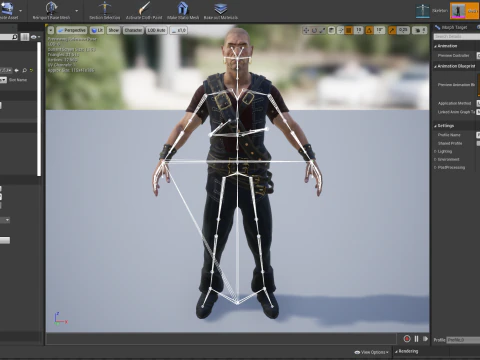This screenshot has width=480, height=360.
Task: Toggle the rotation snapping button
Action: tap(369, 31)
